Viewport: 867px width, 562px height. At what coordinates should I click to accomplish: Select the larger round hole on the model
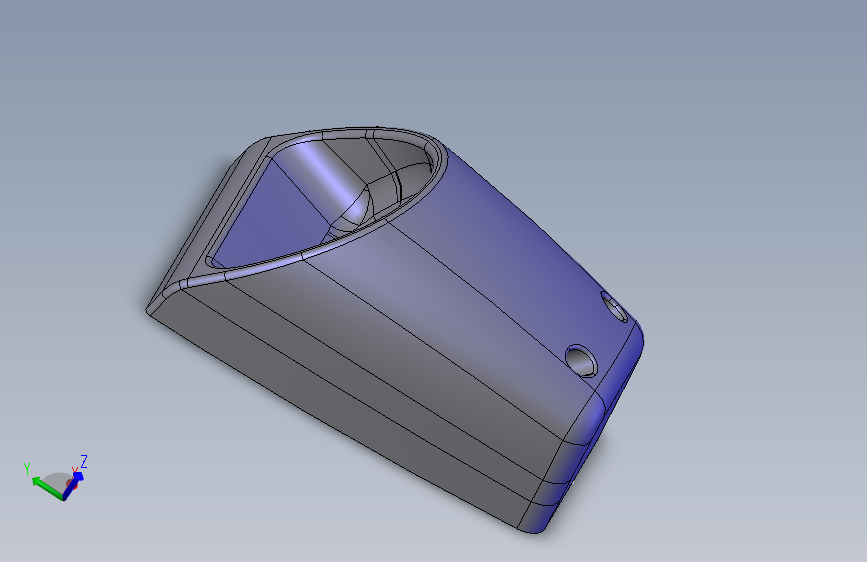pos(581,361)
